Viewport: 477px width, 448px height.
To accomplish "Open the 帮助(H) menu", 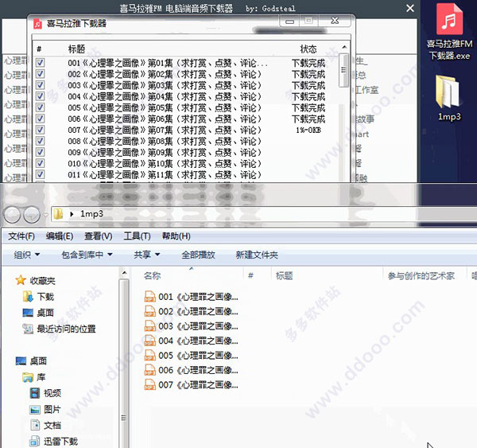I will coord(176,236).
